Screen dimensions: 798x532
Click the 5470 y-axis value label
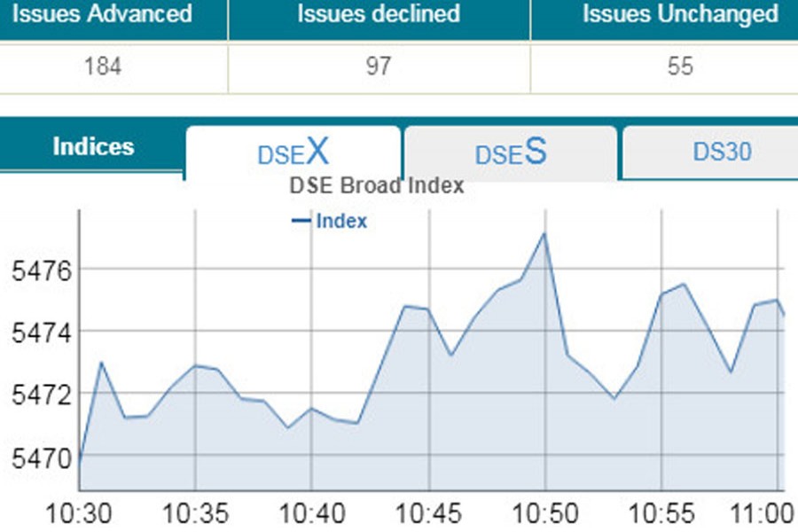click(33, 458)
